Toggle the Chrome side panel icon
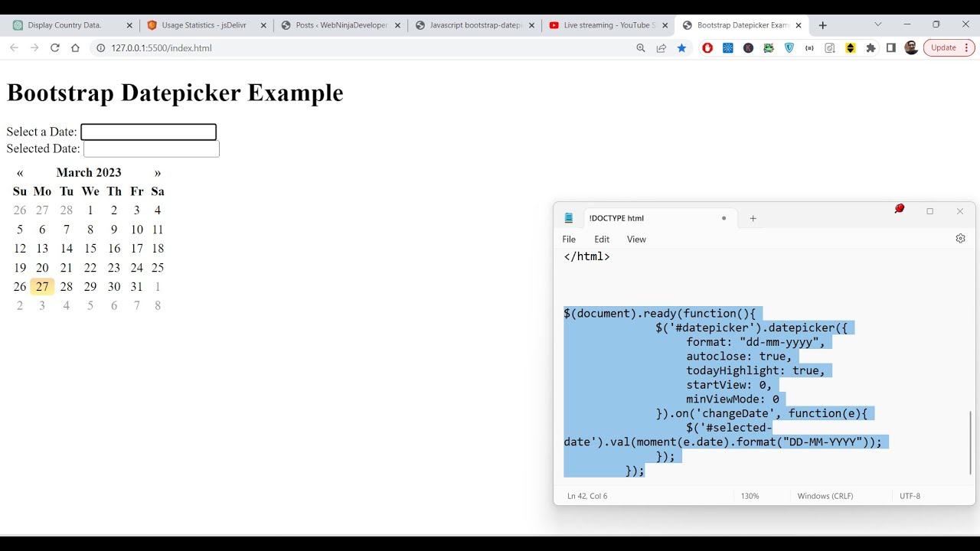This screenshot has height=551, width=980. 890,47
